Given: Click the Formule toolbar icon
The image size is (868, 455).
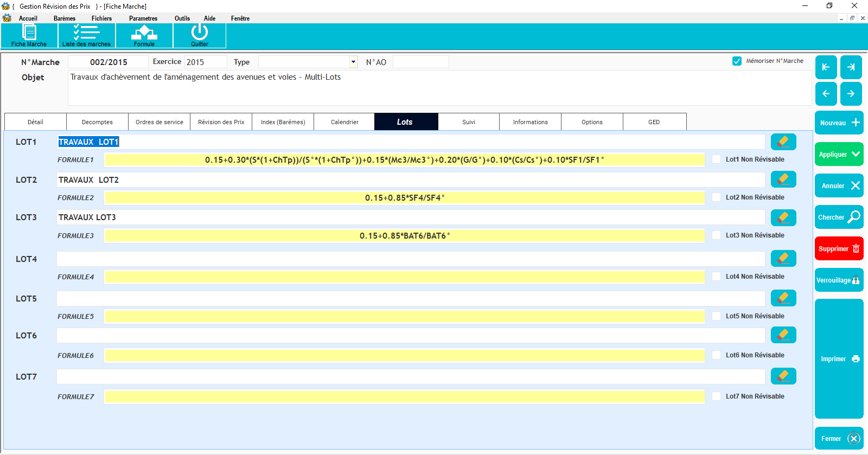Looking at the screenshot, I should click(x=144, y=36).
